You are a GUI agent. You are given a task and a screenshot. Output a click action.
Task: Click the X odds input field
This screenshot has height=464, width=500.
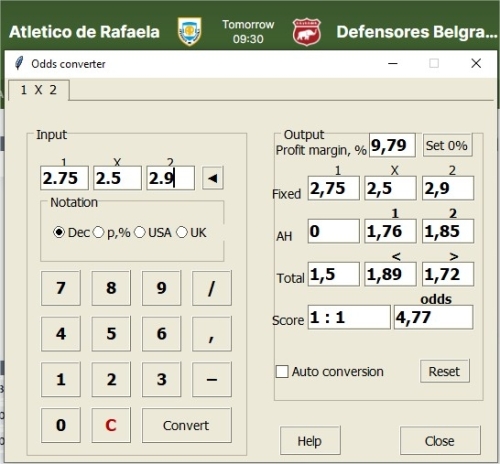pyautogui.click(x=117, y=178)
